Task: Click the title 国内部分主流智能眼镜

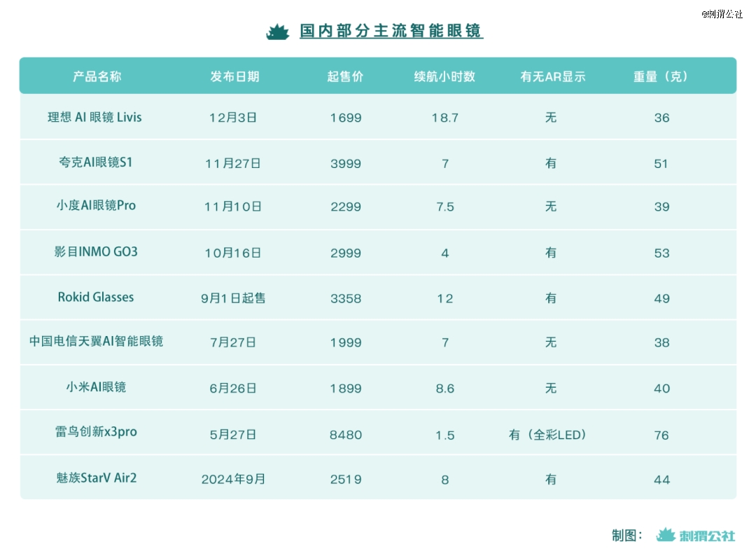Action: coord(391,32)
